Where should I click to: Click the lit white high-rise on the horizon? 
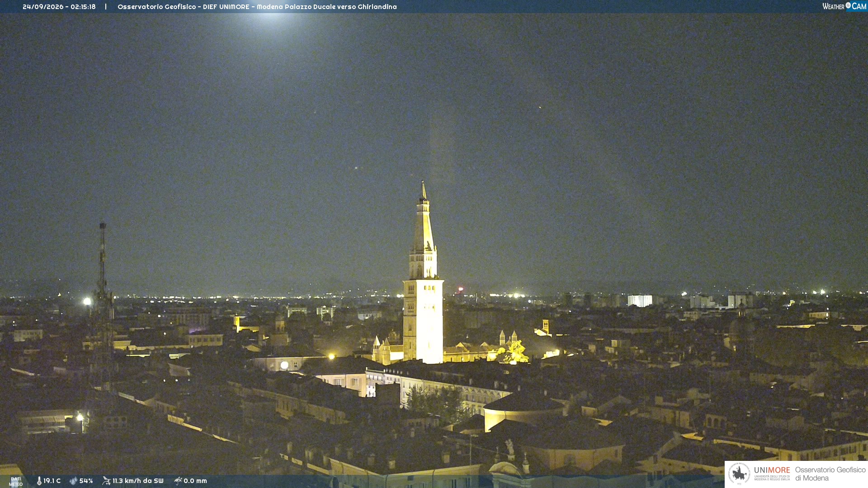[x=640, y=300]
